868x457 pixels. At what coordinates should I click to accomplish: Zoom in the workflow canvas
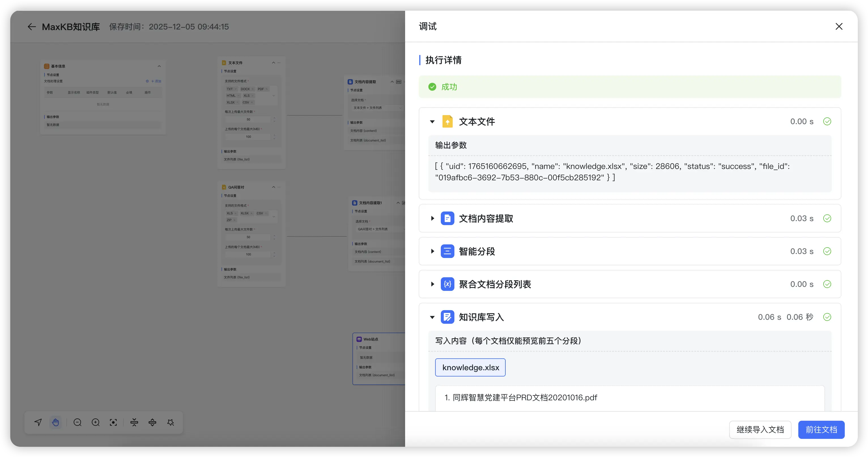tap(96, 422)
